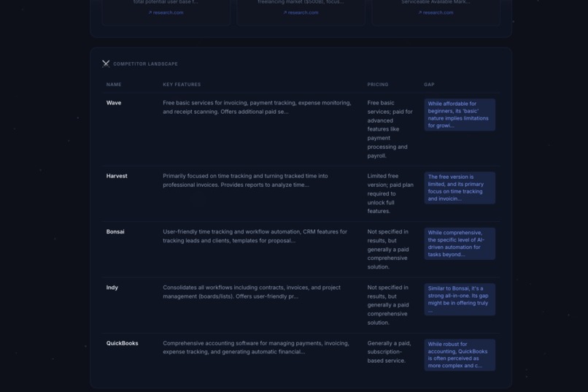Select the Indy competitor name
588x392 pixels.
[x=112, y=288]
